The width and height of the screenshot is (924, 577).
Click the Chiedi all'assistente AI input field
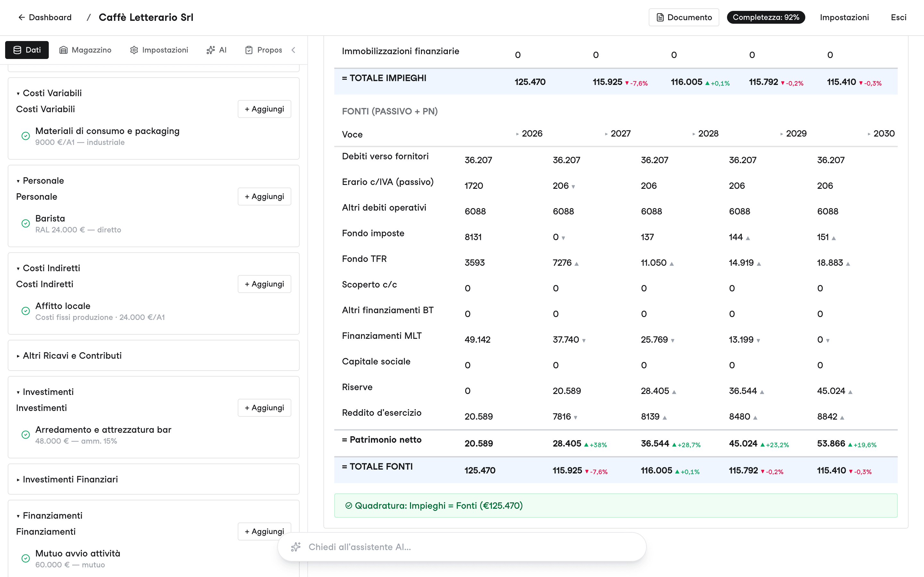coord(462,547)
